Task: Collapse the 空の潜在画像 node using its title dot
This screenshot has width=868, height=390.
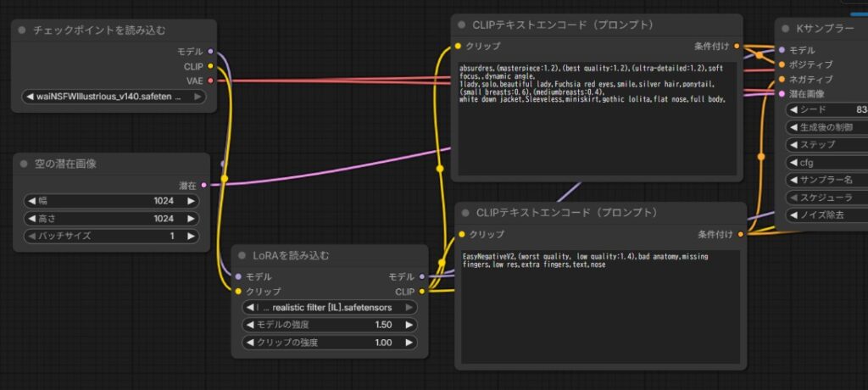Action: 23,163
